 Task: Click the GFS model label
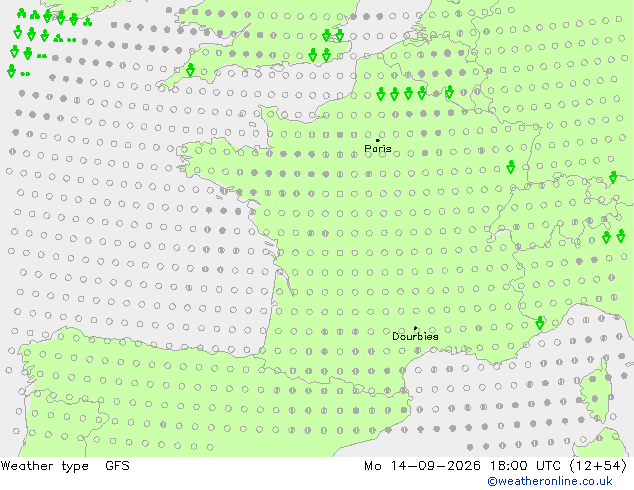pyautogui.click(x=117, y=466)
